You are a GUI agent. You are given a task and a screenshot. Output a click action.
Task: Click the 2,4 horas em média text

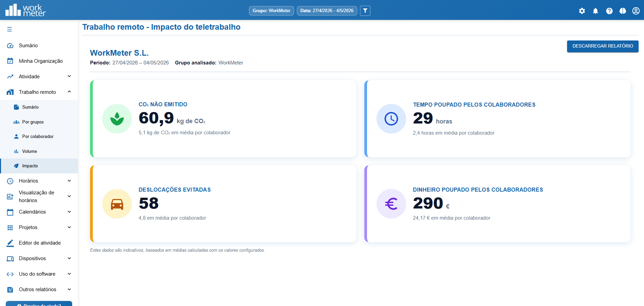454,133
